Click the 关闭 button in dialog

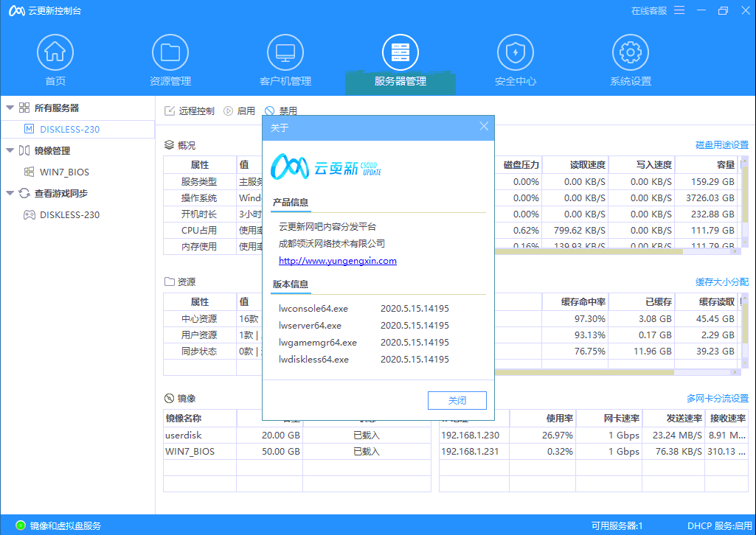(x=457, y=400)
